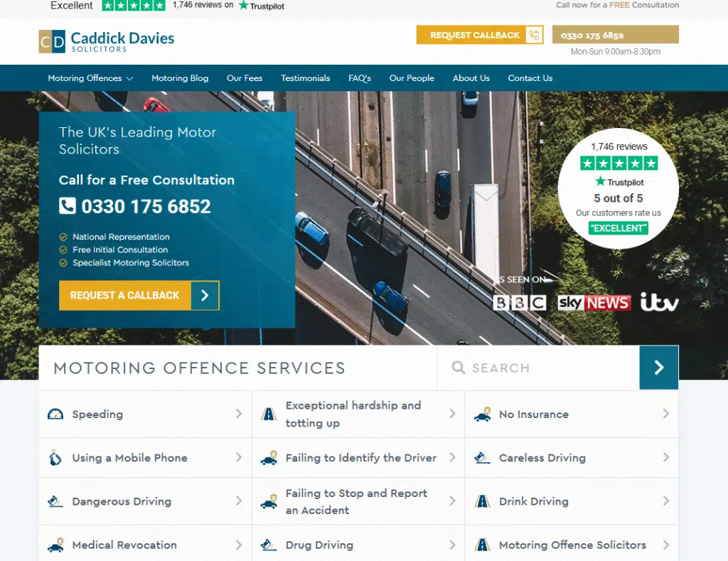This screenshot has width=728, height=561.
Task: Submit search with the blue arrow button
Action: 659,368
